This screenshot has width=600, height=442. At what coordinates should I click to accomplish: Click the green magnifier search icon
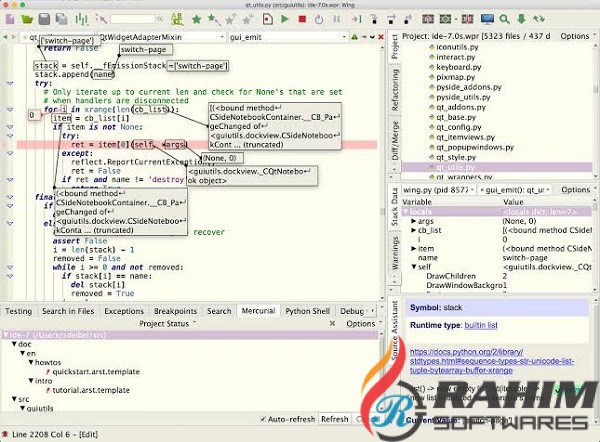click(504, 19)
